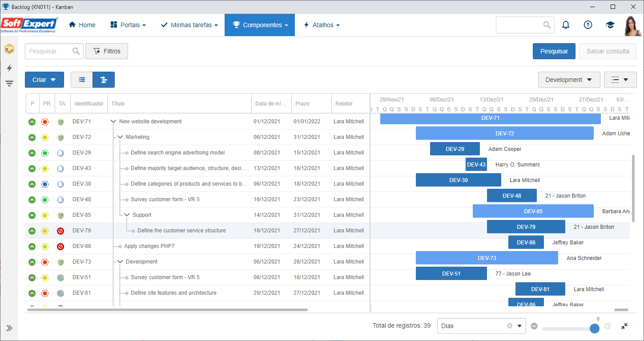The width and height of the screenshot is (644, 341).
Task: Click priority arrow icon for DEV-48
Action: [32, 199]
